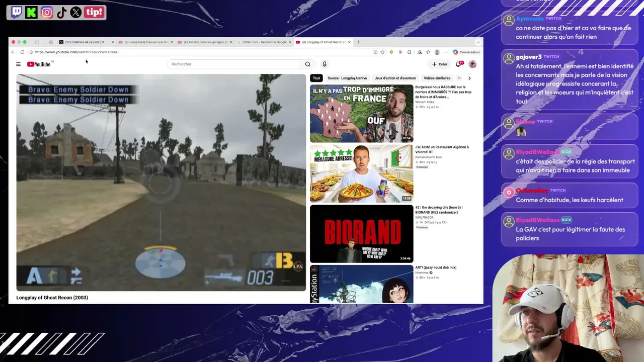Switch to the Aw shit, here we go again tab
Screen dimensions: 644x362
pos(205,42)
